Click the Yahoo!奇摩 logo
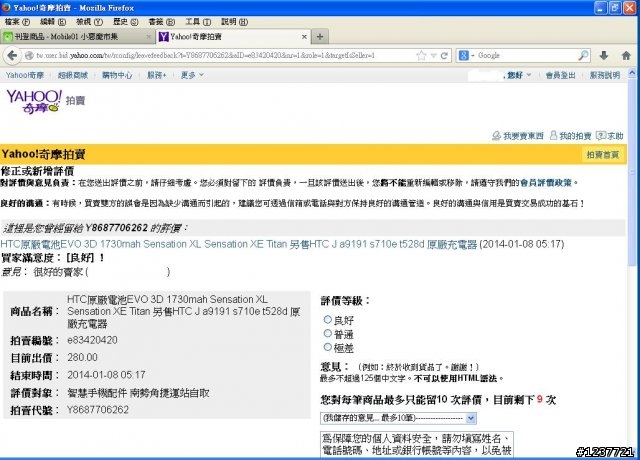640x460 pixels. 33,102
